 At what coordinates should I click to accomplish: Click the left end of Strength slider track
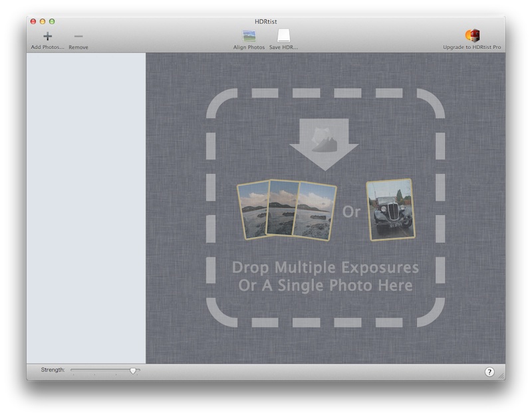[x=72, y=370]
